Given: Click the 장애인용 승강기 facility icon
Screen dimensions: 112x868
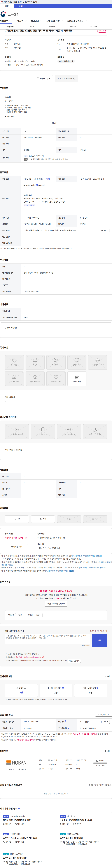Looking at the screenshot, I should coord(43,431).
